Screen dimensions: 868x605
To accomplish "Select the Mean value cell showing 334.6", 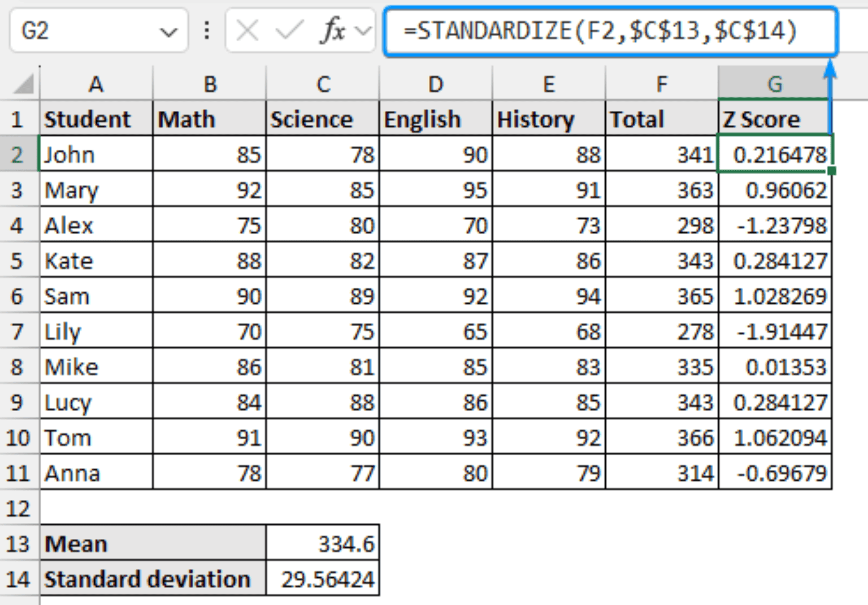I will click(322, 543).
